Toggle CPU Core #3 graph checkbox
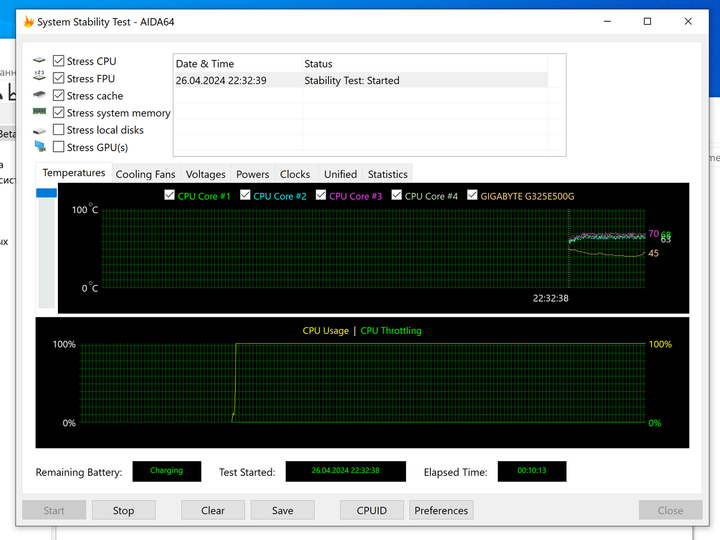This screenshot has height=540, width=720. [321, 195]
